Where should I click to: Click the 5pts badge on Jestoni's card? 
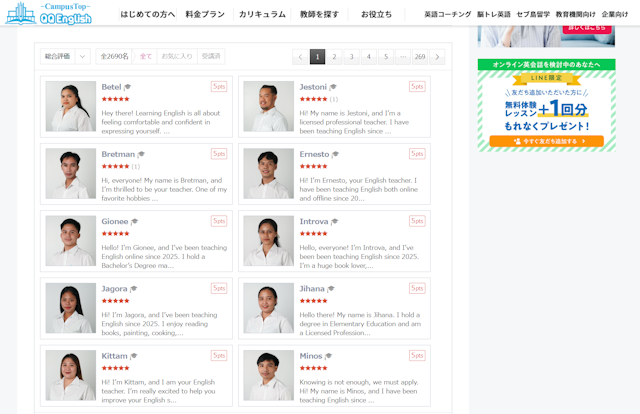pos(417,87)
